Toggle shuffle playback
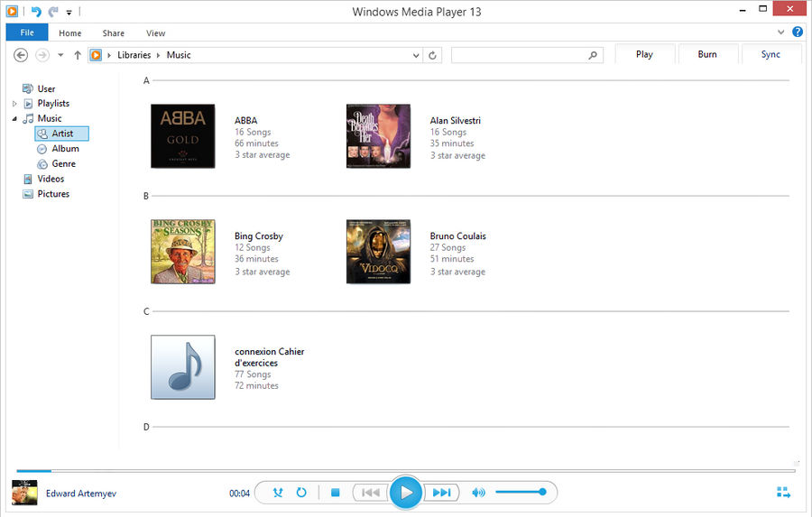The height and width of the screenshot is (517, 812). [278, 492]
